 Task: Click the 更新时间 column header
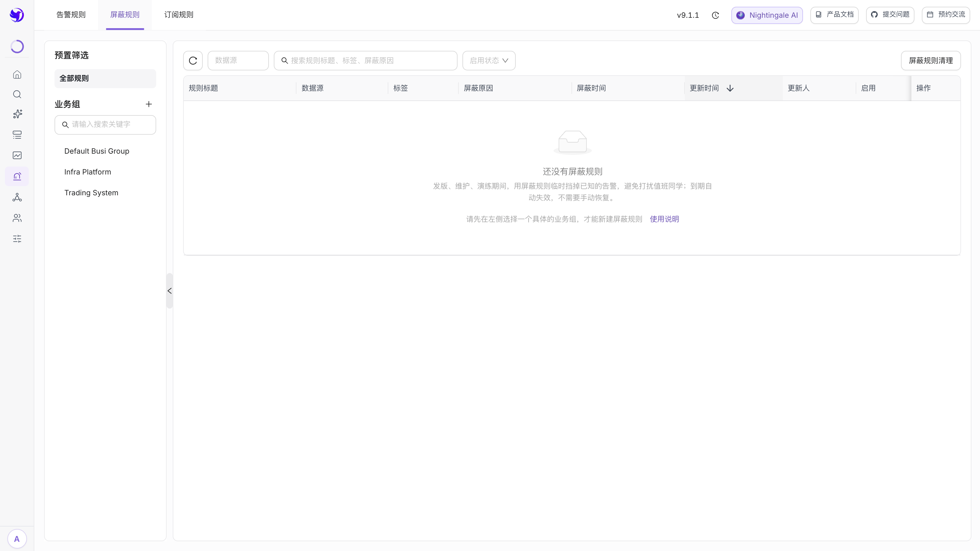pos(733,88)
